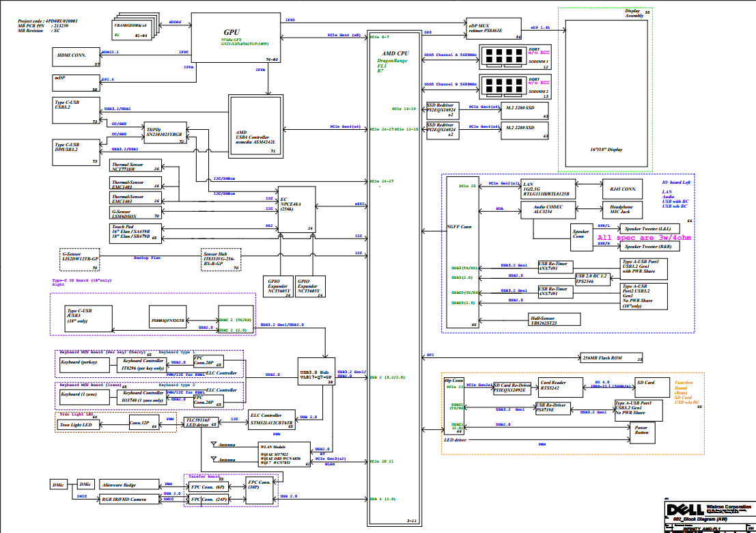Select Type A-USB Port2 block
756x533 pixels.
[645, 296]
